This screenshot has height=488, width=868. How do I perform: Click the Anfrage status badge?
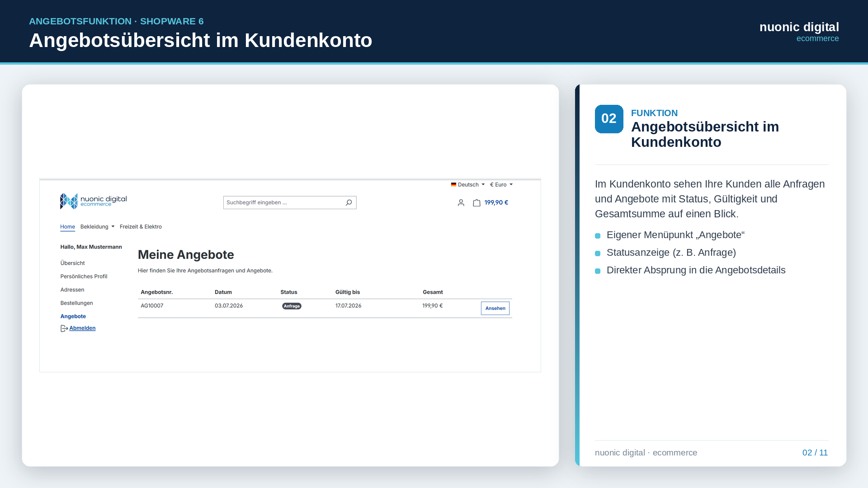292,306
